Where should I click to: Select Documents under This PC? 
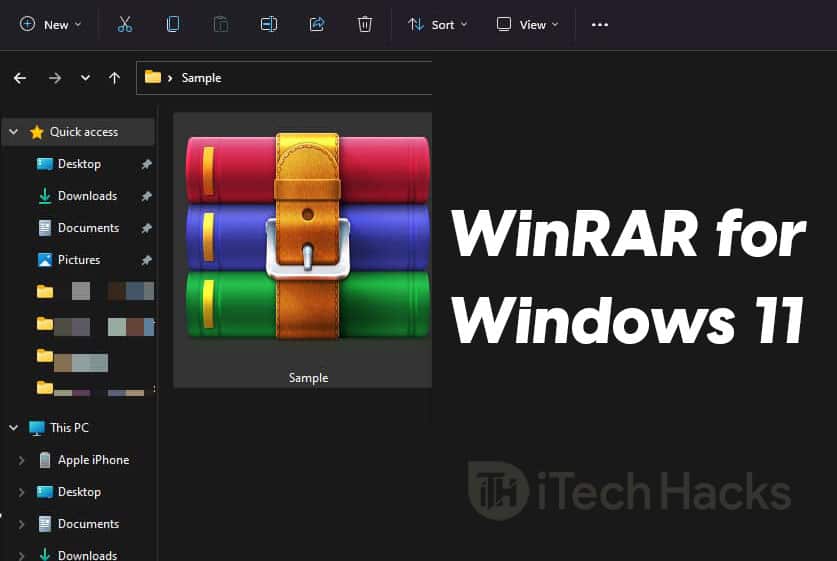click(88, 524)
